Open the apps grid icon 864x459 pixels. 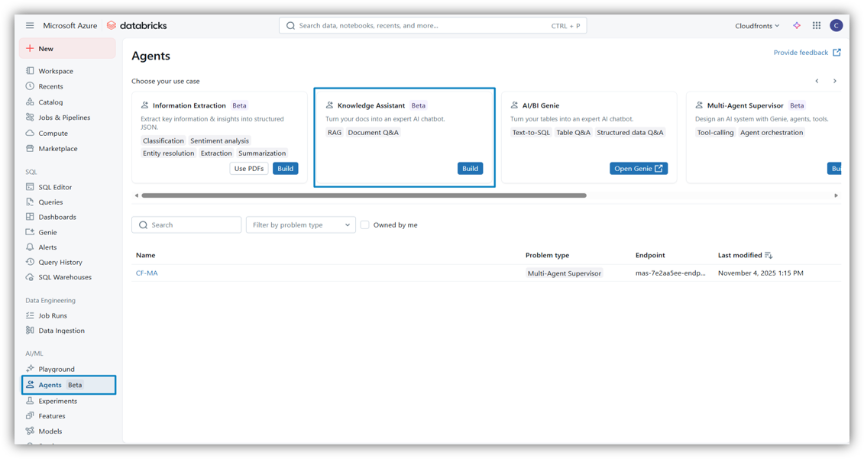coord(817,25)
